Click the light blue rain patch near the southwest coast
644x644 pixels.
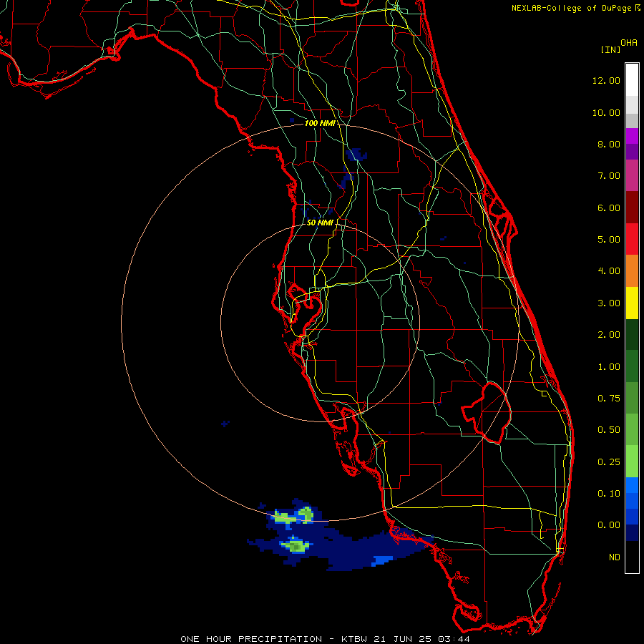(382, 560)
